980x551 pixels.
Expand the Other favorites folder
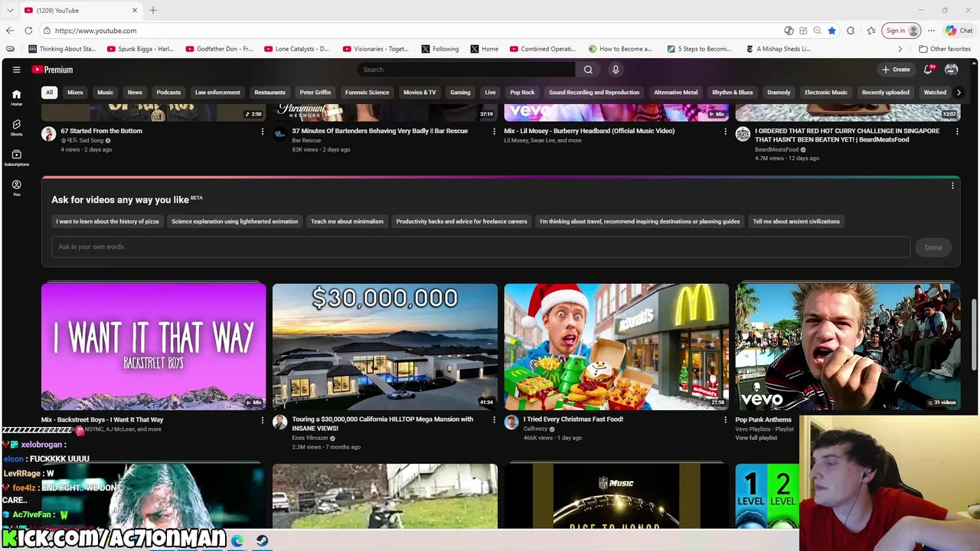click(945, 49)
